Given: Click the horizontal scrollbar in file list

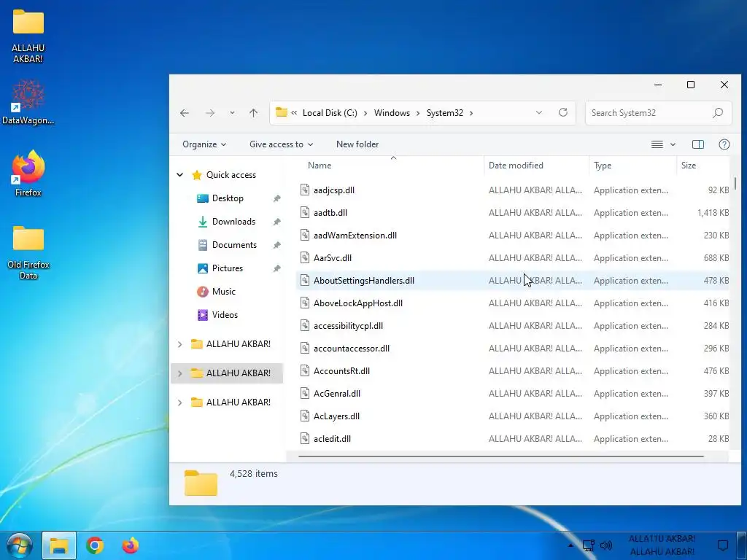Looking at the screenshot, I should pos(501,456).
